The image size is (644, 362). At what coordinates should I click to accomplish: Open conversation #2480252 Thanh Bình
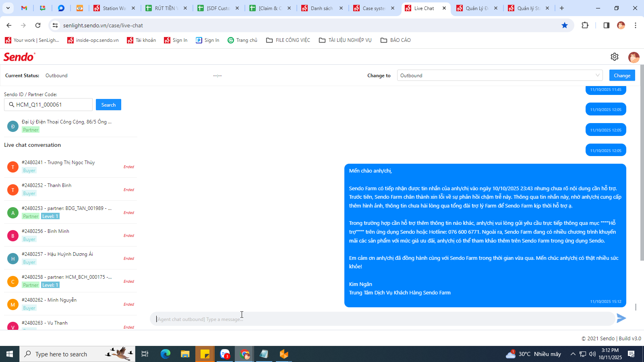(x=70, y=189)
